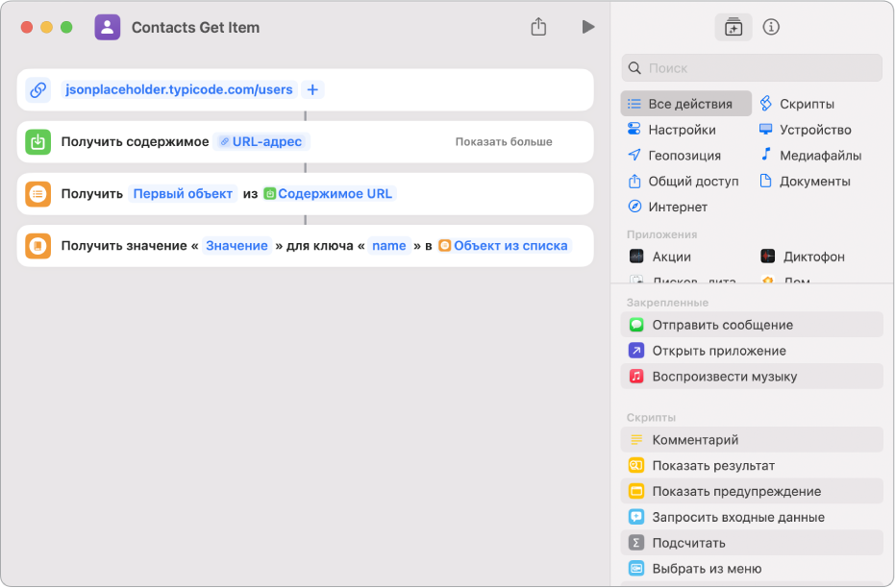Show shortcut details with the info icon

(771, 27)
